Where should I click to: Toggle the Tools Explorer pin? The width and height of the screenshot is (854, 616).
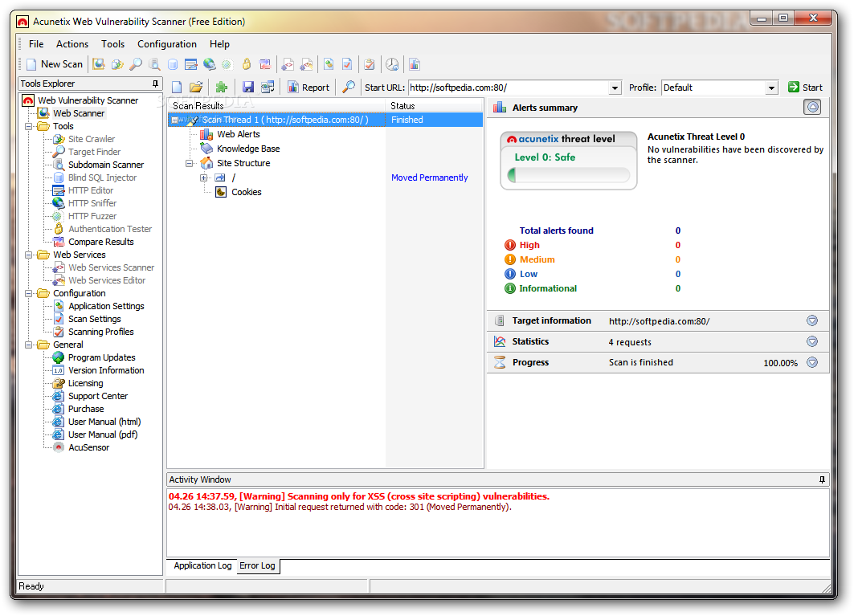pyautogui.click(x=155, y=84)
